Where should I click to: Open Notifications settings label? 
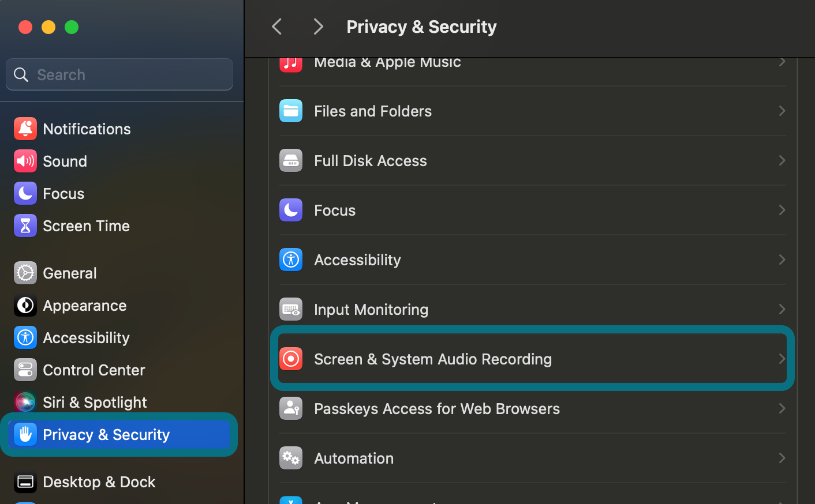click(x=87, y=129)
